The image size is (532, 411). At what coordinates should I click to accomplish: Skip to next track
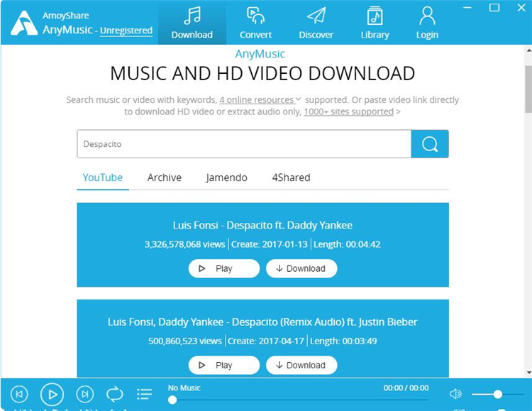(85, 394)
